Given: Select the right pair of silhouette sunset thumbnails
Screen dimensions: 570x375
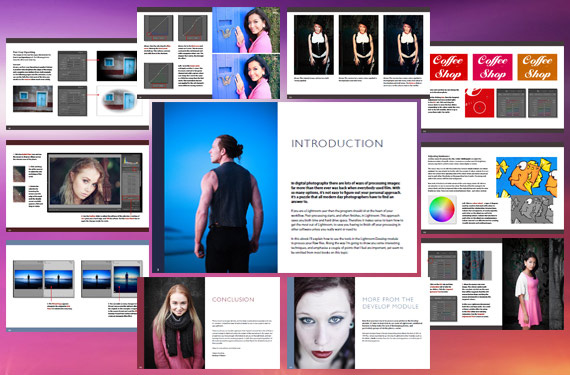Looking at the screenshot, I should coord(112,279).
